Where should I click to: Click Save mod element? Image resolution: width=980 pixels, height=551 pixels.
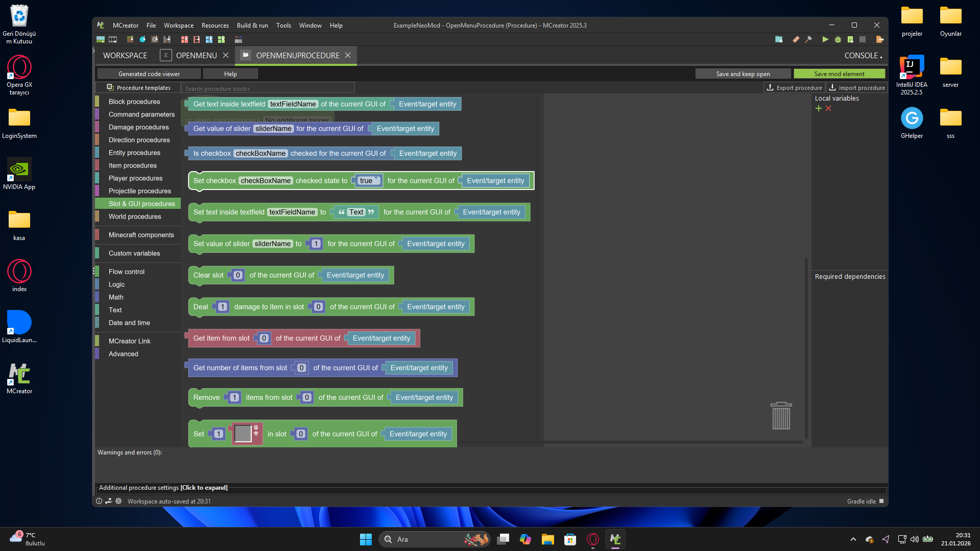click(840, 74)
